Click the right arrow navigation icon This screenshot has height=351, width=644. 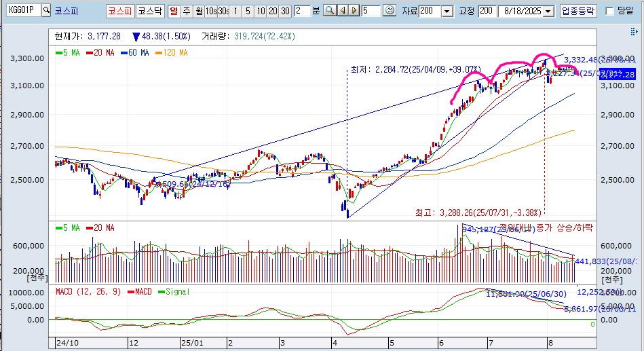pos(354,11)
